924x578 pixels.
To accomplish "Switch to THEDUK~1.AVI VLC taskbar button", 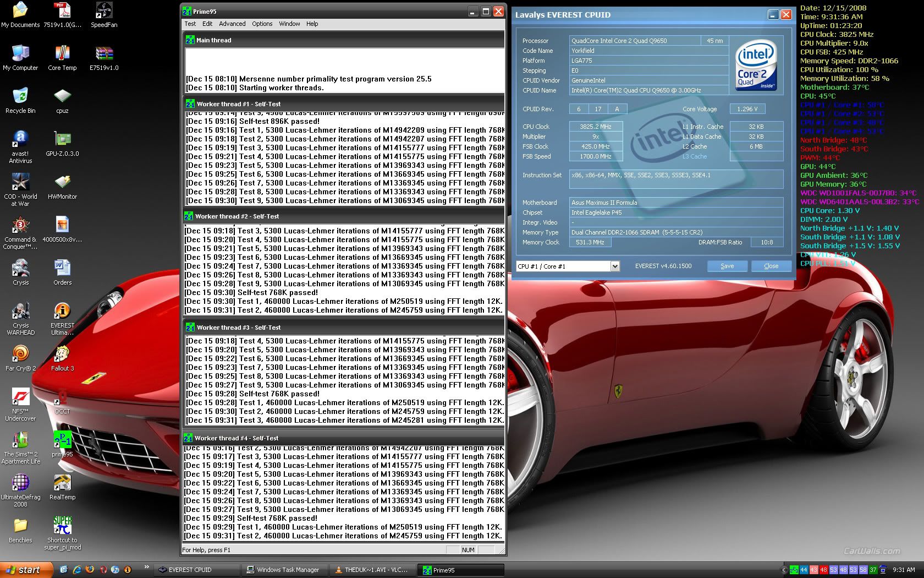I will pyautogui.click(x=373, y=570).
